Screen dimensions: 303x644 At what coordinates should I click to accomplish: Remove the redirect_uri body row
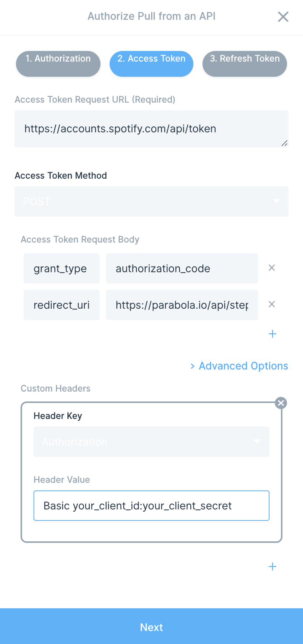click(x=272, y=304)
